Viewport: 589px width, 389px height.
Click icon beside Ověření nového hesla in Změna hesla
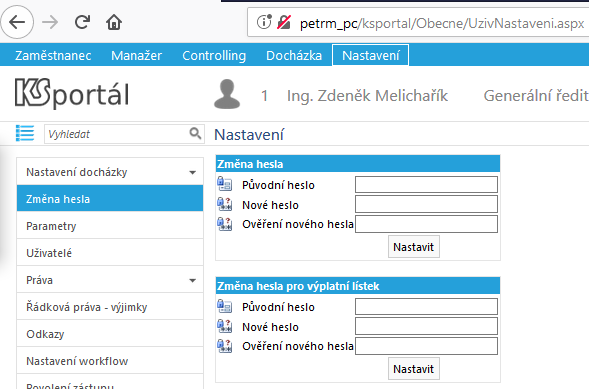pos(225,224)
